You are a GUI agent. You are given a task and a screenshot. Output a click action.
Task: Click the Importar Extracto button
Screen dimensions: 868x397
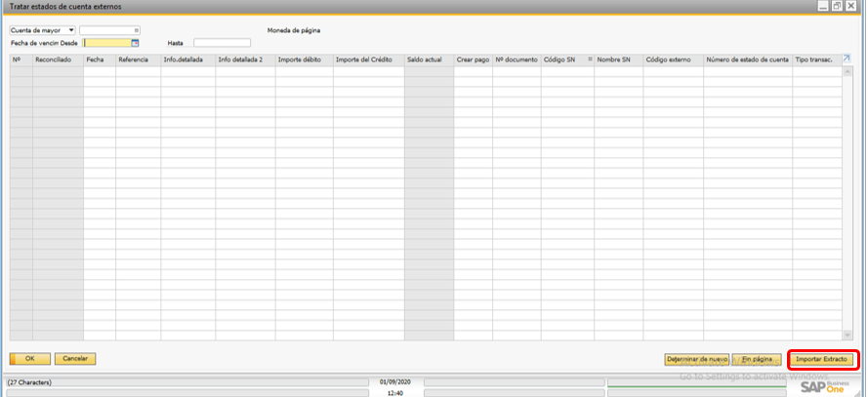(821, 359)
